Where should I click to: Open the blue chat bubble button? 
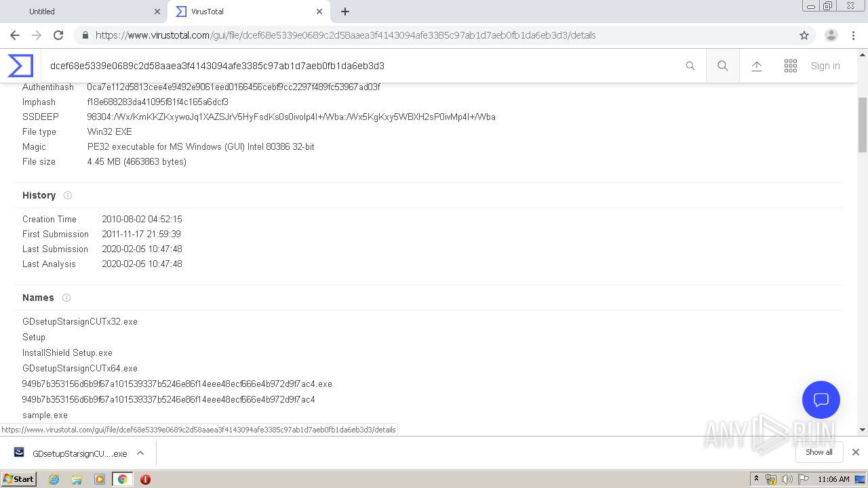click(821, 400)
